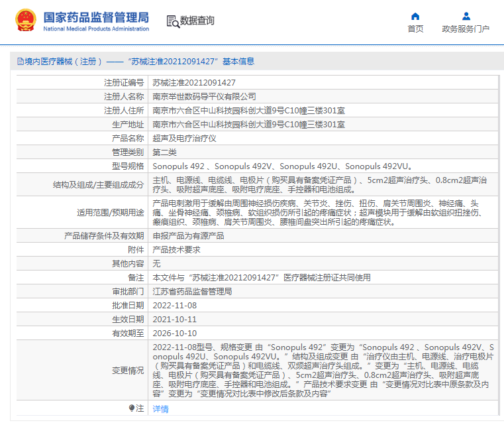Click approving department 江苏省药品监督管理局
The width and height of the screenshot is (504, 427).
coord(192,292)
